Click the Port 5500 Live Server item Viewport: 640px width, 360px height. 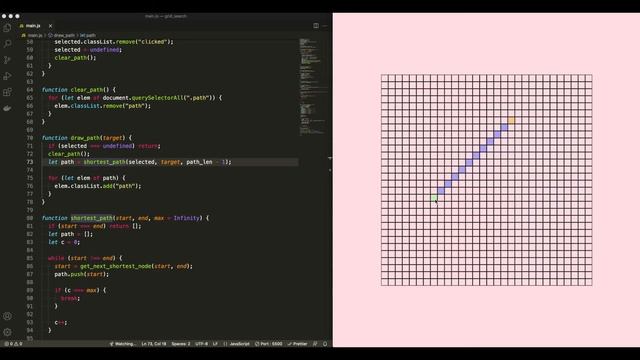click(269, 344)
